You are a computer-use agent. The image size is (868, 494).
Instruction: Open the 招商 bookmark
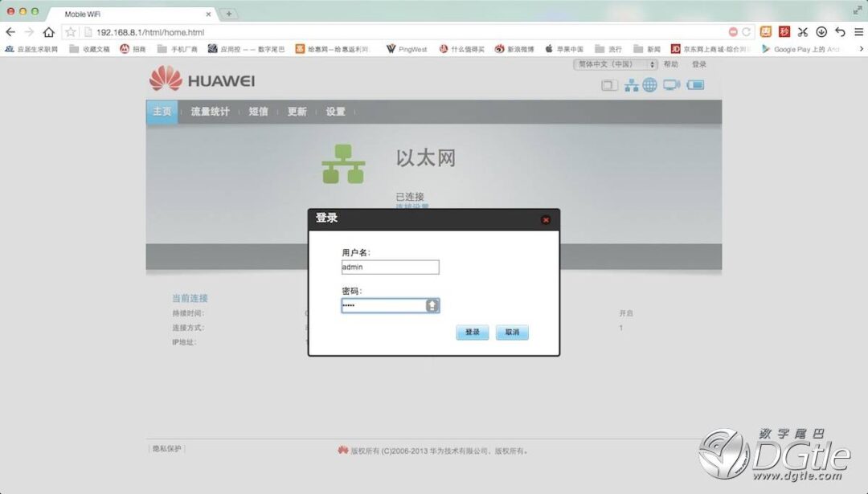pos(133,49)
